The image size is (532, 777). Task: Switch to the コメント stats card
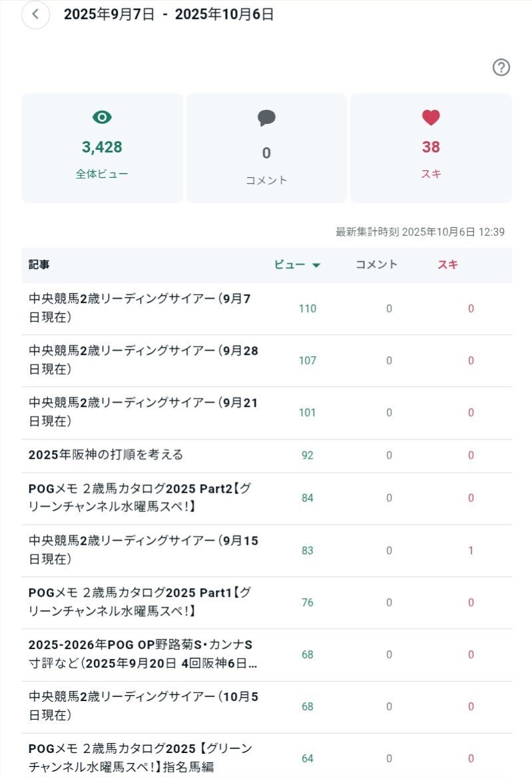(x=266, y=148)
